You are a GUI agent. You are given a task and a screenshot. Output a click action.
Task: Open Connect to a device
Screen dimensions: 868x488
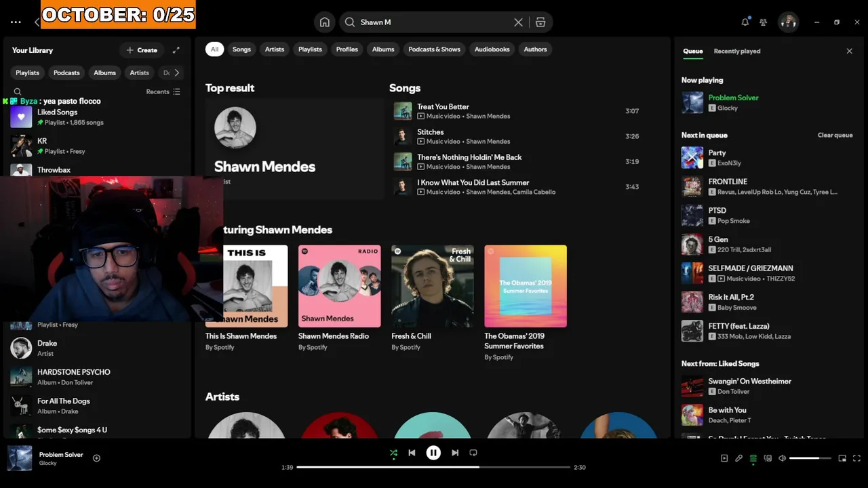pyautogui.click(x=768, y=458)
